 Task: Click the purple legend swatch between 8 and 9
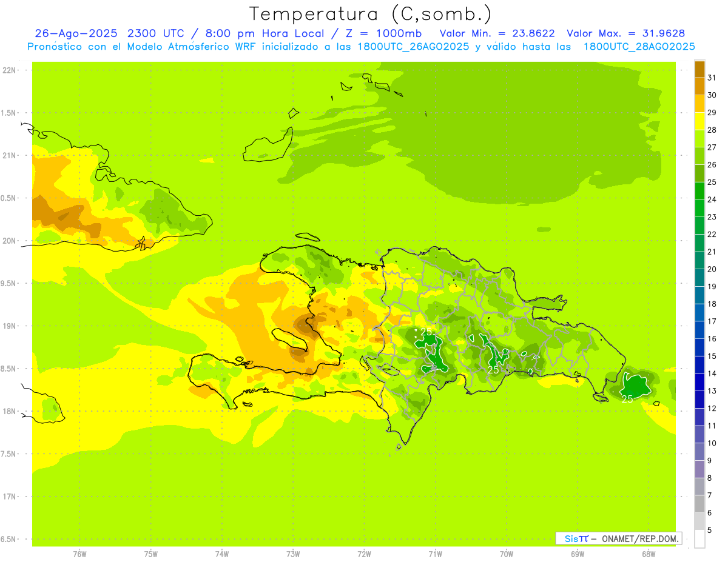point(699,469)
